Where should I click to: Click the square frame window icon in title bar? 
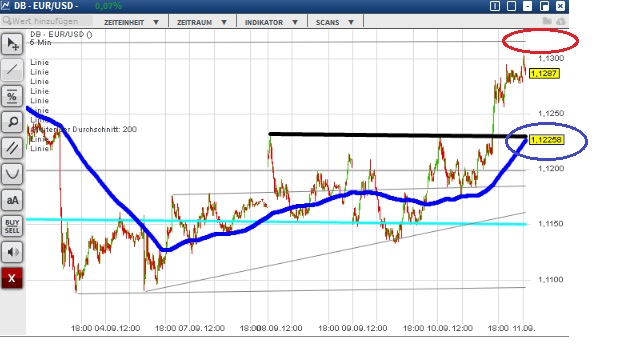coord(511,6)
